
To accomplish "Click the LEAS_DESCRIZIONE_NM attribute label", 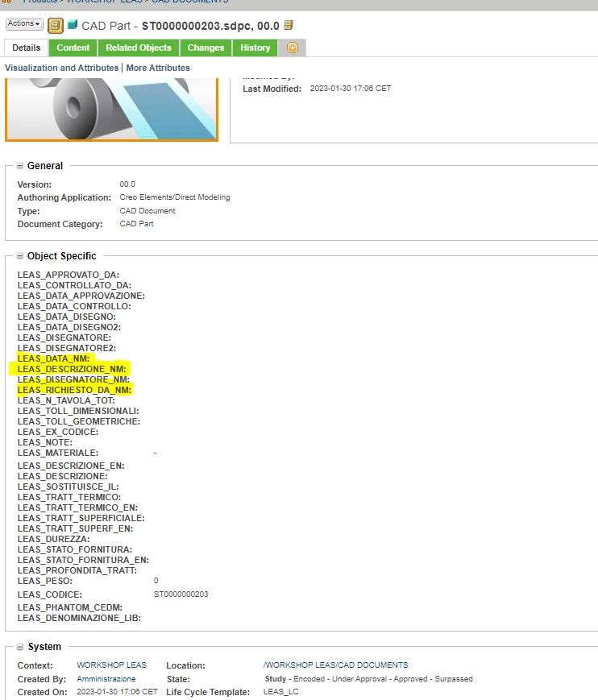I will coord(72,369).
